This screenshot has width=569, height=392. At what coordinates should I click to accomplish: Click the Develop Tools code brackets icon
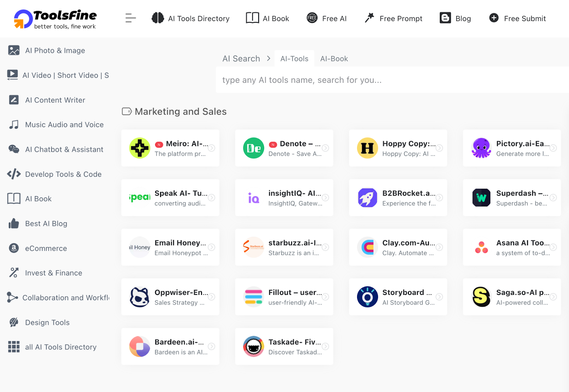point(14,174)
